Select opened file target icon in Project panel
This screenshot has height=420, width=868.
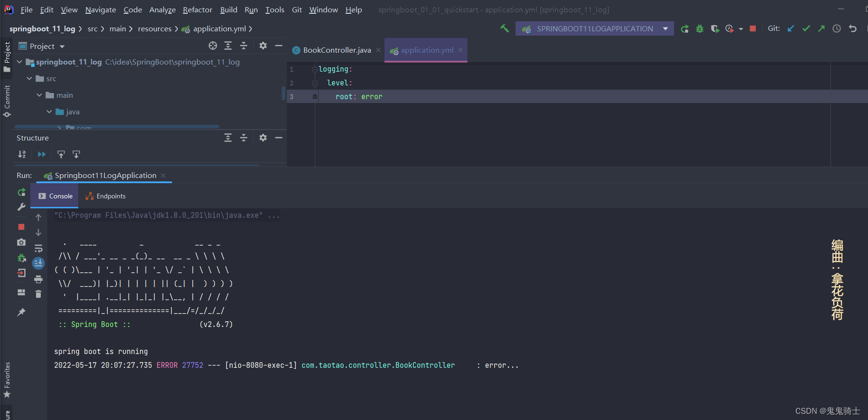[x=213, y=46]
